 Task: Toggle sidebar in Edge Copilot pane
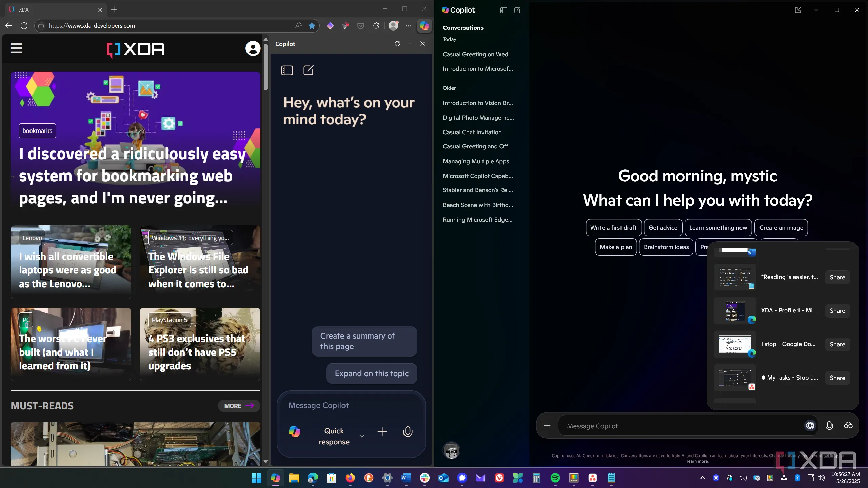pyautogui.click(x=287, y=70)
